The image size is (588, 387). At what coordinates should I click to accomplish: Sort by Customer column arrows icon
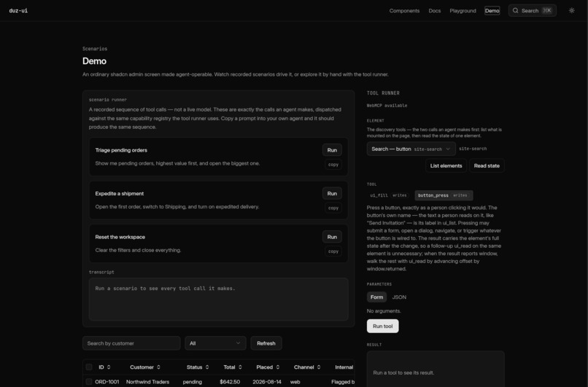click(x=158, y=367)
